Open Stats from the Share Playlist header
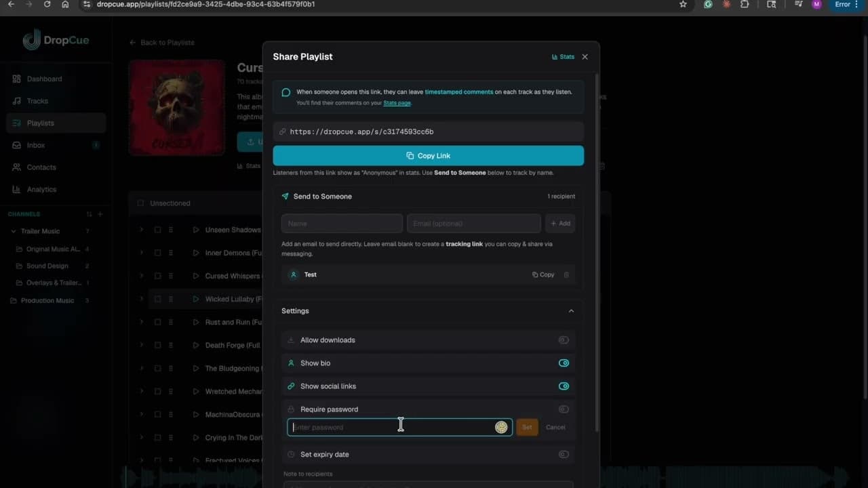This screenshot has height=488, width=868. [563, 56]
